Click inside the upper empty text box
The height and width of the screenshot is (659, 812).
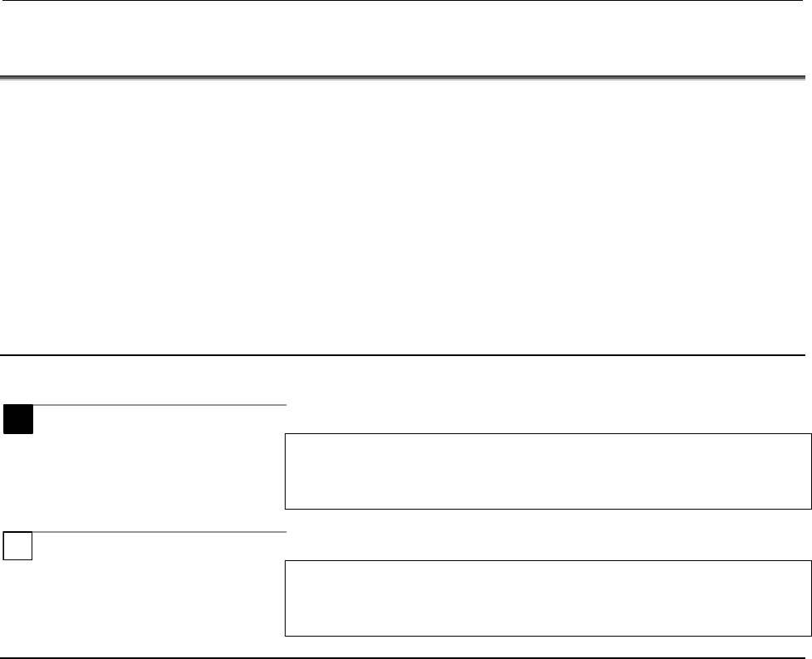547,471
